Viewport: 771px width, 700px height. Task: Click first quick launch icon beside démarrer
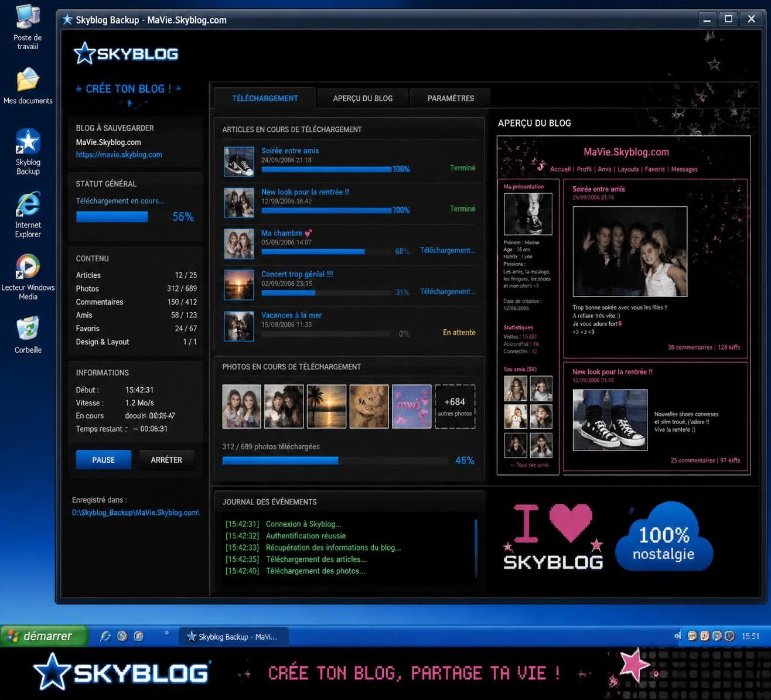tap(105, 636)
